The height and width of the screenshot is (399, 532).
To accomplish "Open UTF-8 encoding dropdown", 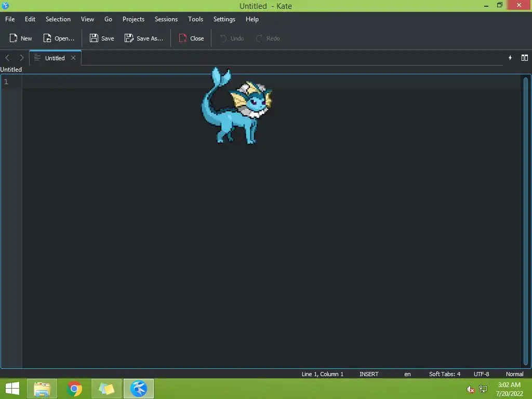I will [x=481, y=374].
